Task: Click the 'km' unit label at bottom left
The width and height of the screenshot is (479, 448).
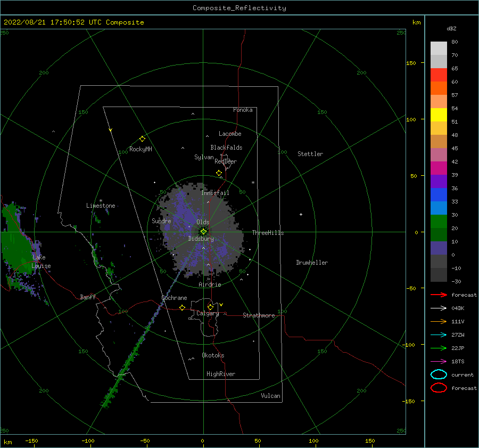Action: pos(8,442)
